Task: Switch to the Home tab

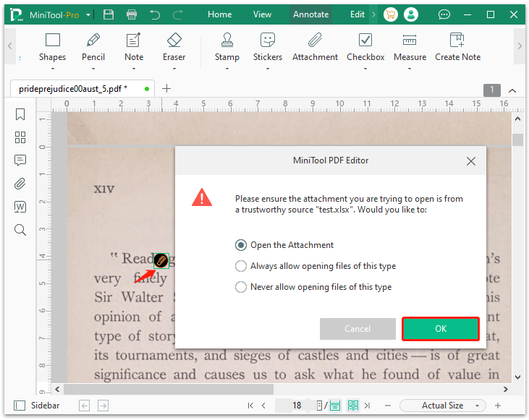Action: tap(219, 14)
